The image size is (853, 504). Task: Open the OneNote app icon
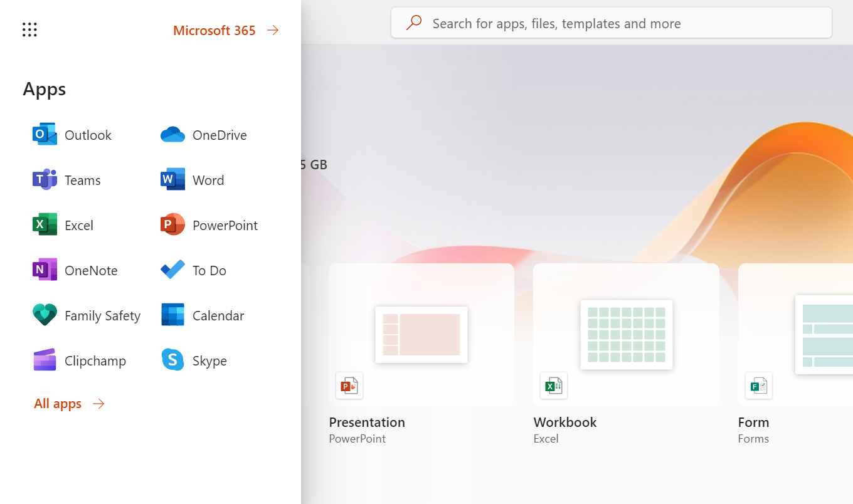pyautogui.click(x=45, y=270)
